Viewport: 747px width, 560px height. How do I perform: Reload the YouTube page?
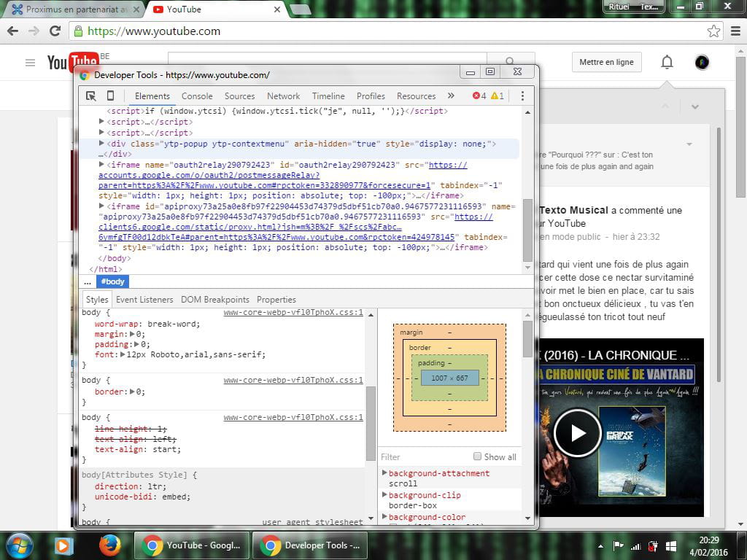coord(55,31)
